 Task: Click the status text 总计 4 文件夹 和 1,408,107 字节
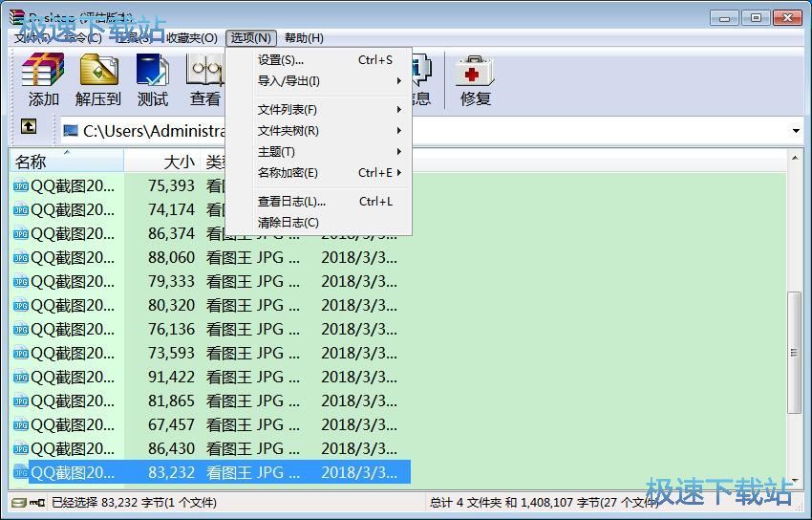544,503
